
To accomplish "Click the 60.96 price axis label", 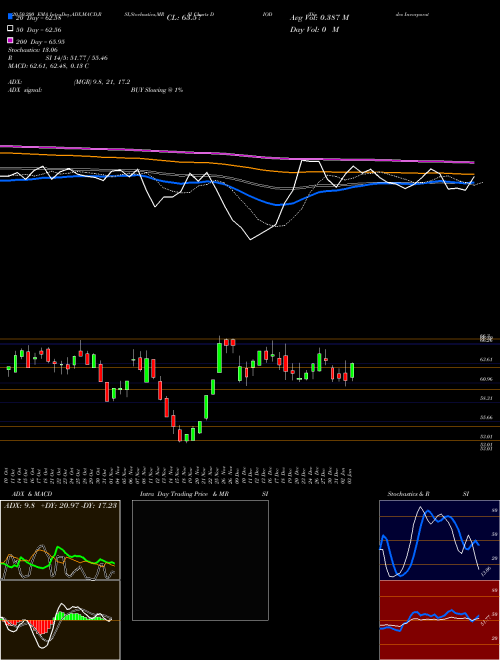I will tap(486, 379).
